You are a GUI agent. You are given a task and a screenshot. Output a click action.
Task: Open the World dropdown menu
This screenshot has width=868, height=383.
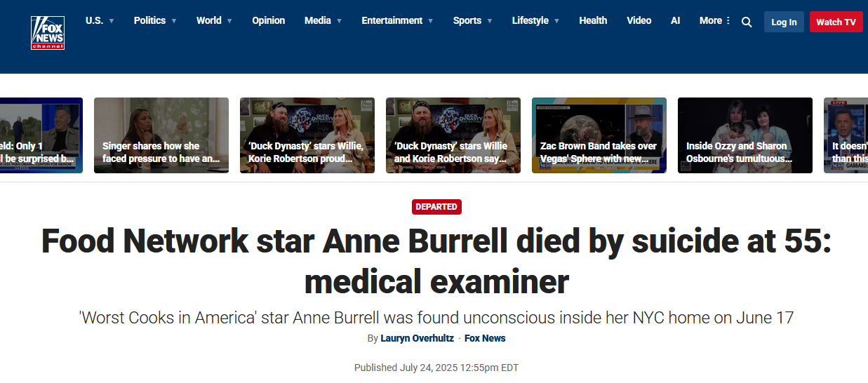pyautogui.click(x=214, y=20)
